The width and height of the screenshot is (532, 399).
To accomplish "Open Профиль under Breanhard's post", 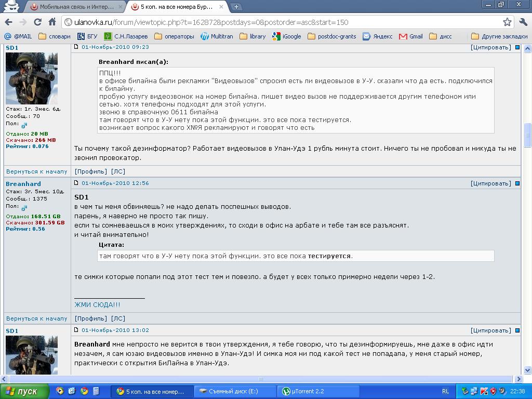I will point(90,318).
